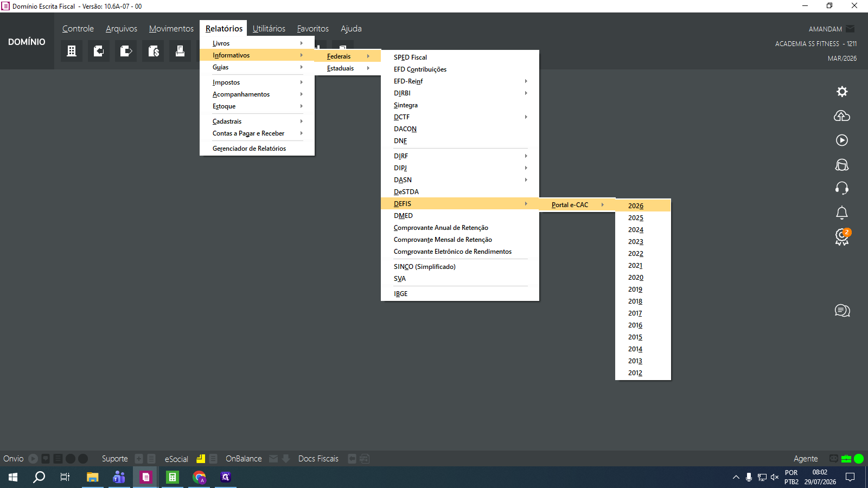Click the green circle status indicator
Viewport: 868px width, 488px height.
point(859,459)
